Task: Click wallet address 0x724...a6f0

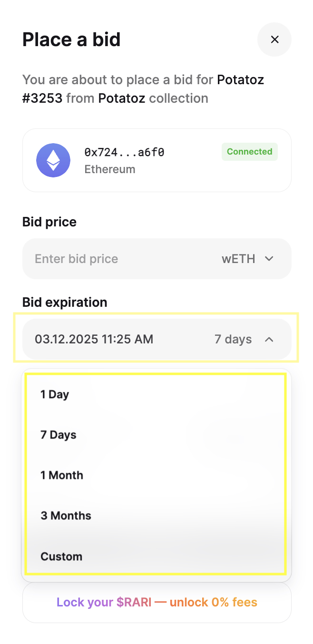Action: (124, 152)
